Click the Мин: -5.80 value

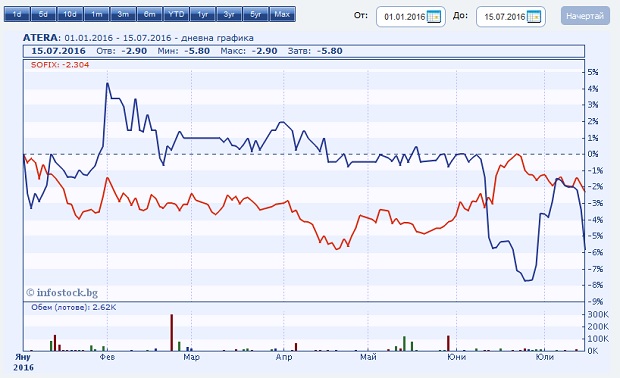183,51
